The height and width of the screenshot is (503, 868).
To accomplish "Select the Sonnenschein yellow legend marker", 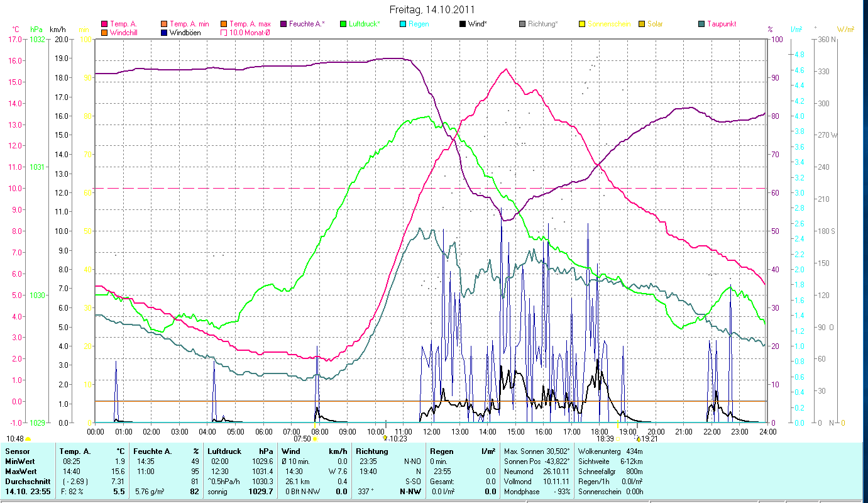I will 582,24.
